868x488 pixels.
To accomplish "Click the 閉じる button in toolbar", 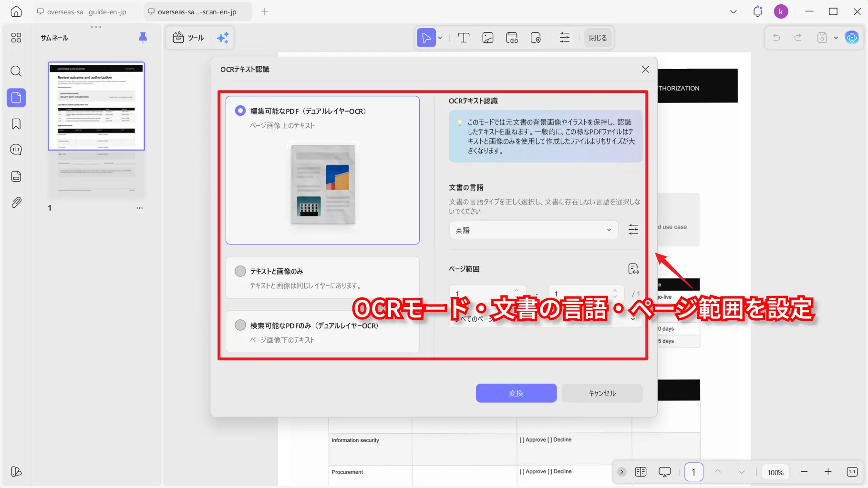I will 598,38.
